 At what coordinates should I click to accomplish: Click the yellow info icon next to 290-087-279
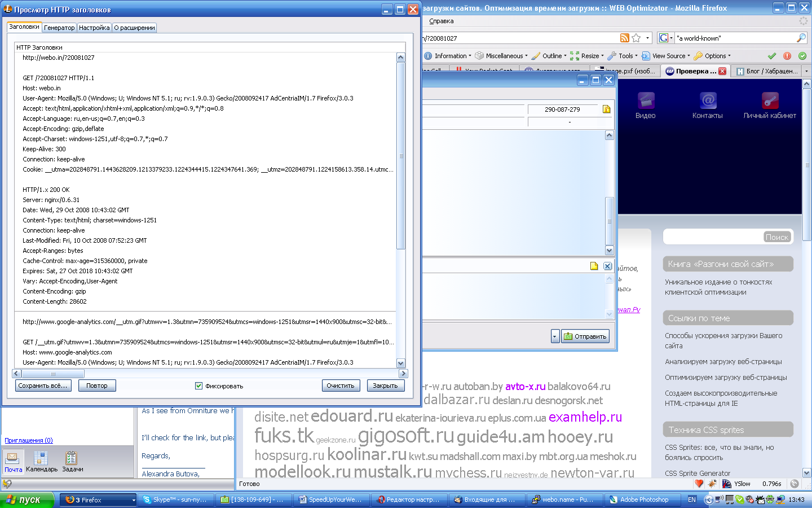tap(607, 109)
